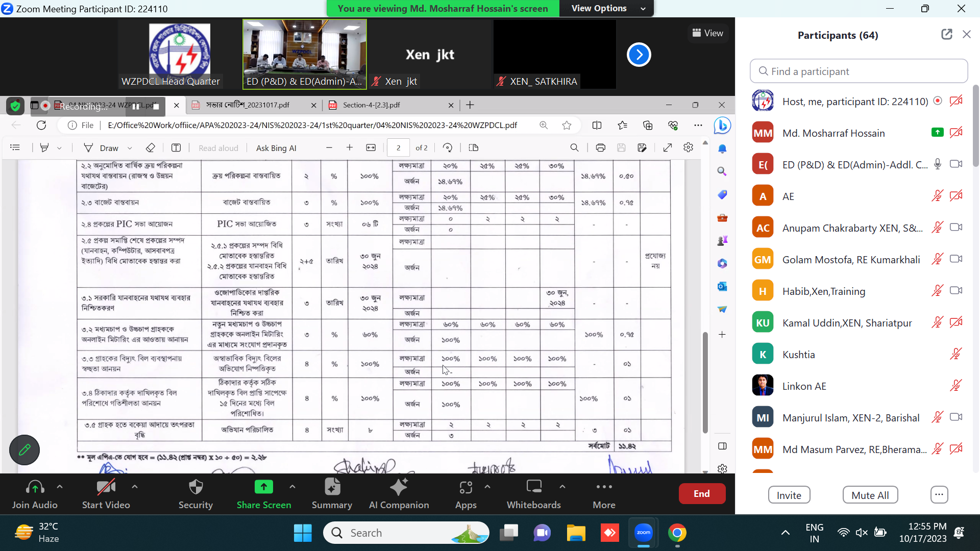Expand Join Audio options arrow
This screenshot has width=980, height=551.
coord(60,487)
